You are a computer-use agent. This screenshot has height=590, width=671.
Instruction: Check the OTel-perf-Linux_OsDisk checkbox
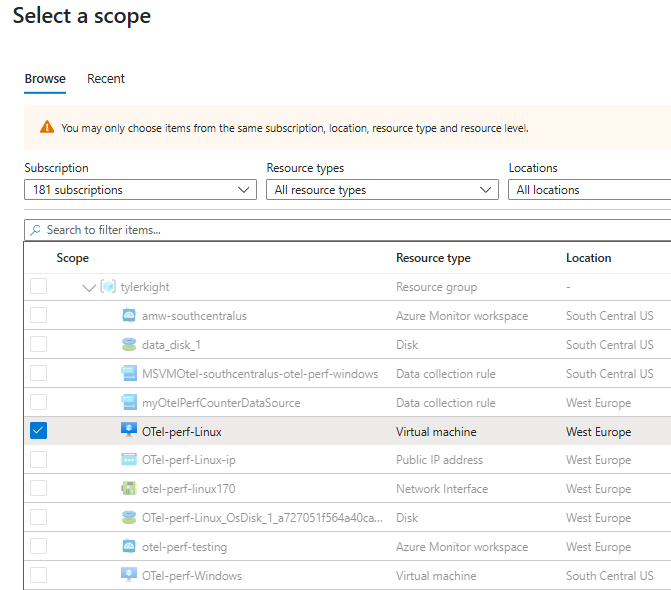tap(39, 517)
